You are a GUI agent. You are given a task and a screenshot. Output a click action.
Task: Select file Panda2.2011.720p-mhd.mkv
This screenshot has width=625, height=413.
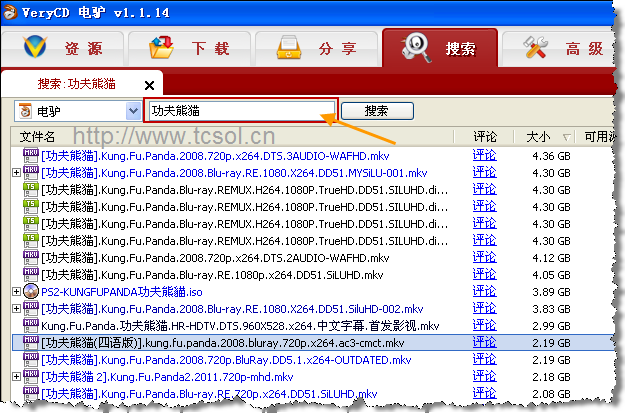tap(167, 377)
